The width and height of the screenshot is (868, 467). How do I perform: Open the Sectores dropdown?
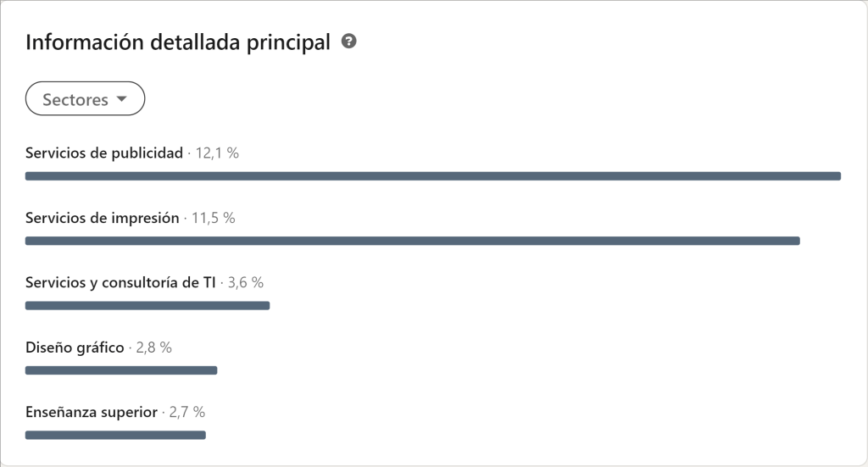(85, 99)
